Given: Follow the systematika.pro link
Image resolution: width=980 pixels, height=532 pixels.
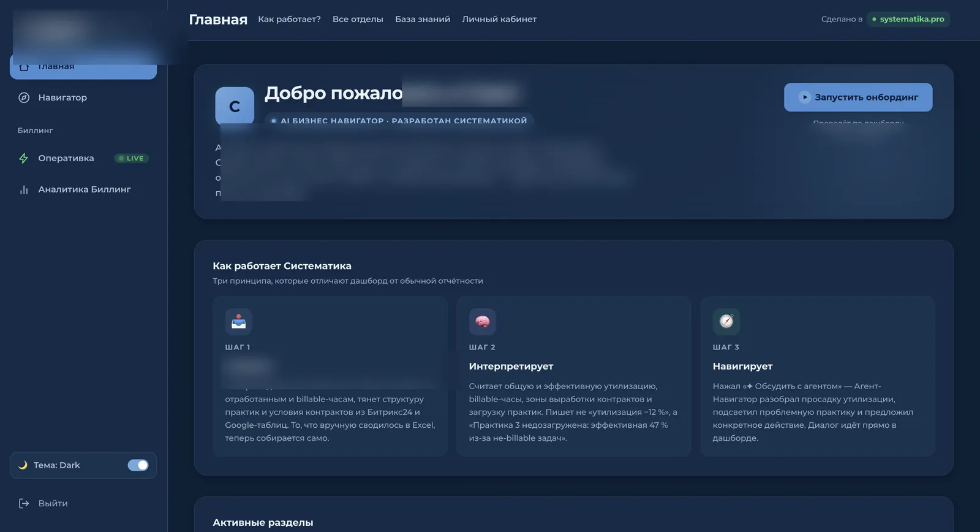Looking at the screenshot, I should click(x=908, y=19).
